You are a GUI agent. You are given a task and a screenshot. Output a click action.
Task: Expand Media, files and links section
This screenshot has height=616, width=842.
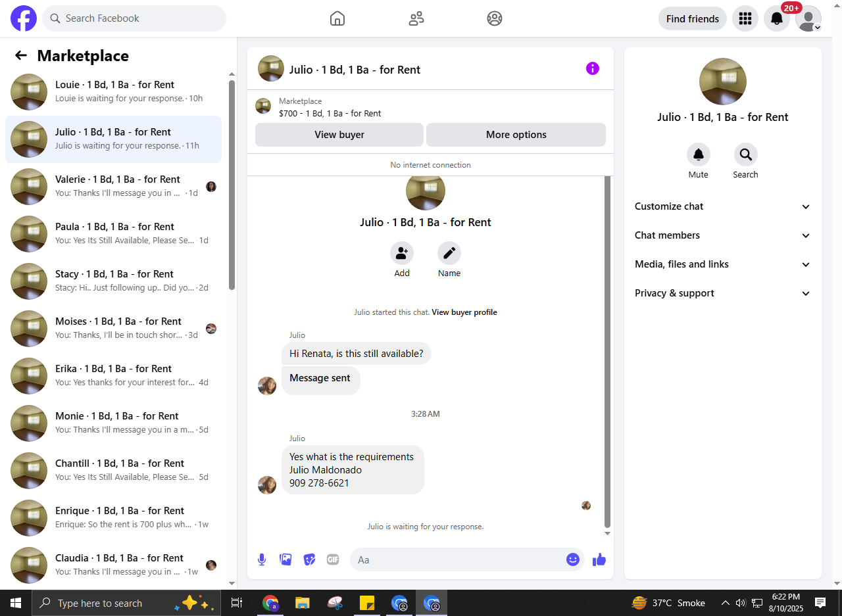pyautogui.click(x=723, y=264)
